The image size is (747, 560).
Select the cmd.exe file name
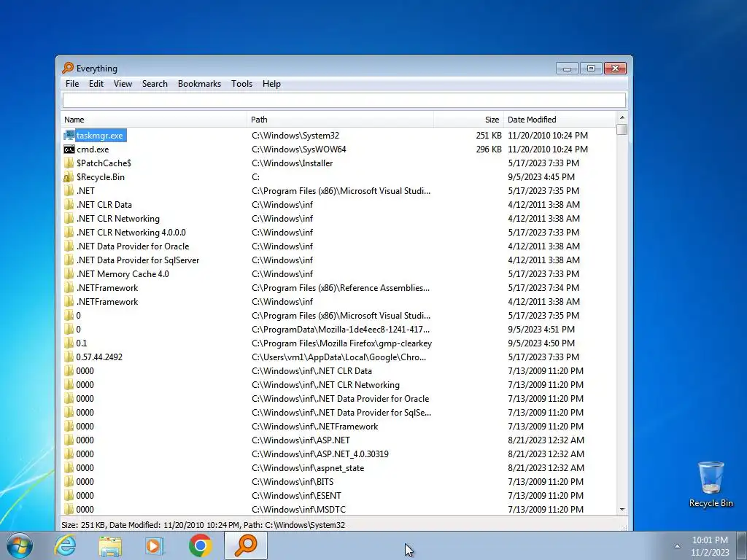[93, 149]
